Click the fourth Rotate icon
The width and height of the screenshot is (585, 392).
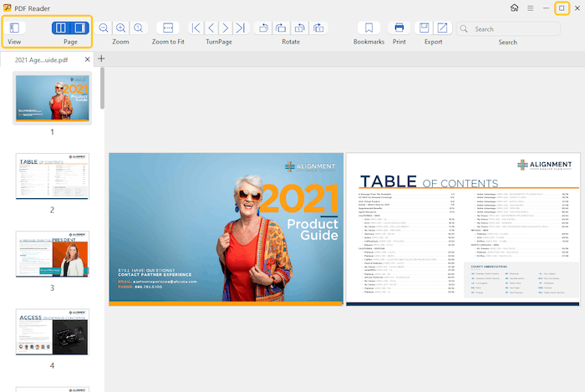(318, 28)
